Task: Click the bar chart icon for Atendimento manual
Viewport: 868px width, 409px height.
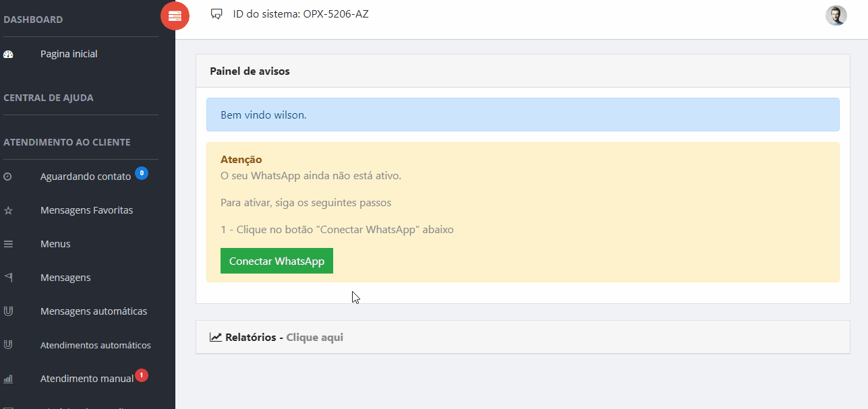Action: pyautogui.click(x=9, y=379)
